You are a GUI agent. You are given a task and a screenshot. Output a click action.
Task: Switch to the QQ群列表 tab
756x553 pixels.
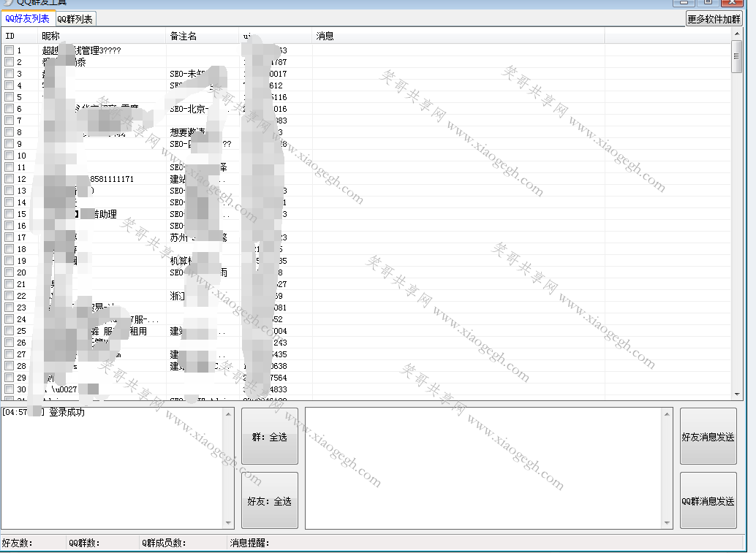click(75, 19)
